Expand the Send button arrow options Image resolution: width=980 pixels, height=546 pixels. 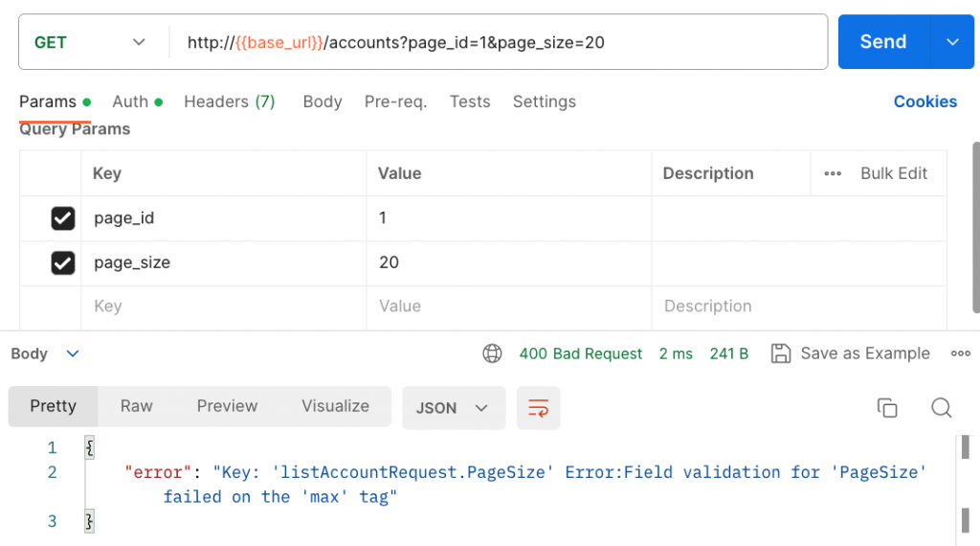[953, 42]
